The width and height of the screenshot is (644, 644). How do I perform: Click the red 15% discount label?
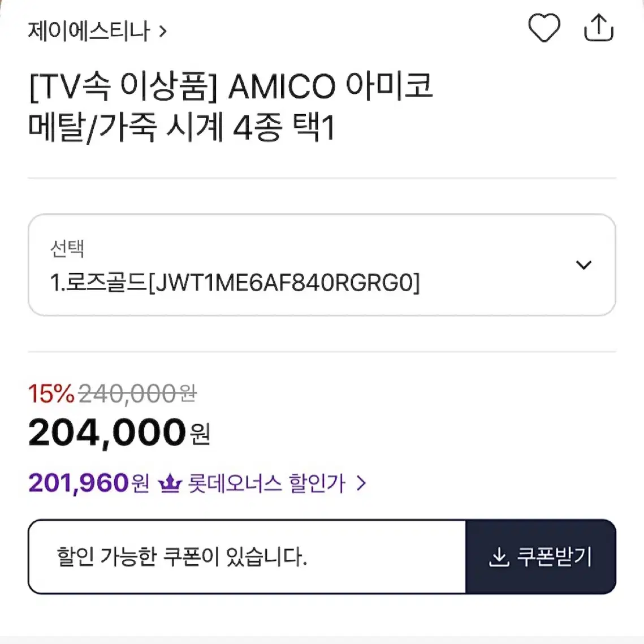(51, 394)
